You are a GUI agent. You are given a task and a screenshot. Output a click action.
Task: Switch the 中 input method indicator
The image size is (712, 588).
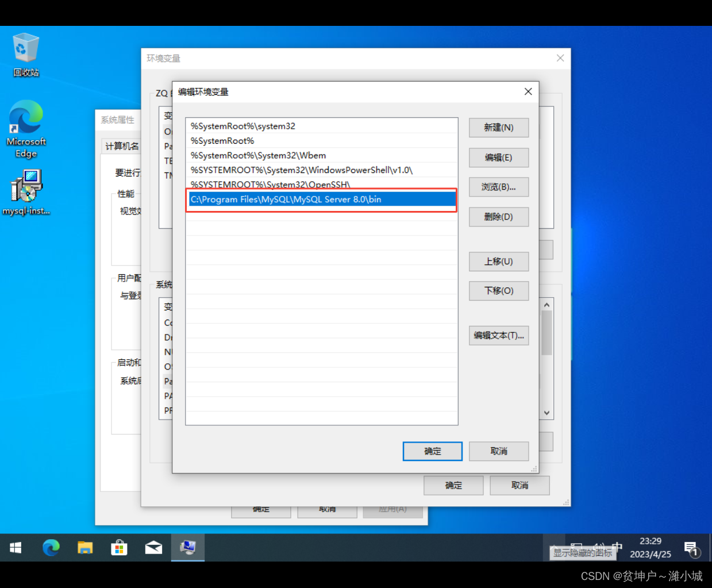click(x=617, y=547)
